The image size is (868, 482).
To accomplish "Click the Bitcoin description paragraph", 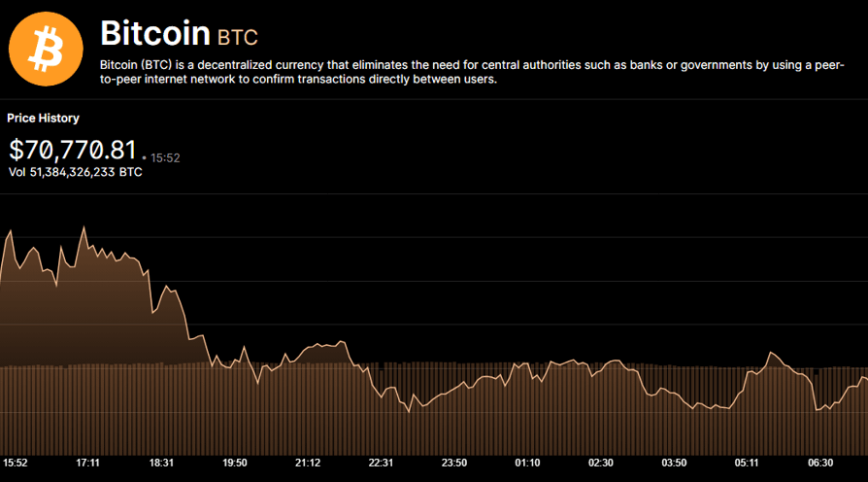I will click(472, 72).
